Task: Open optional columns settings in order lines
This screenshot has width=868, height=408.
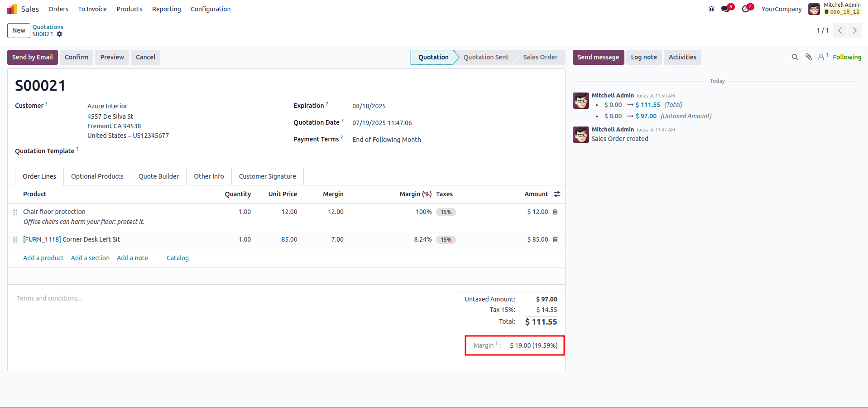Action: pyautogui.click(x=557, y=194)
